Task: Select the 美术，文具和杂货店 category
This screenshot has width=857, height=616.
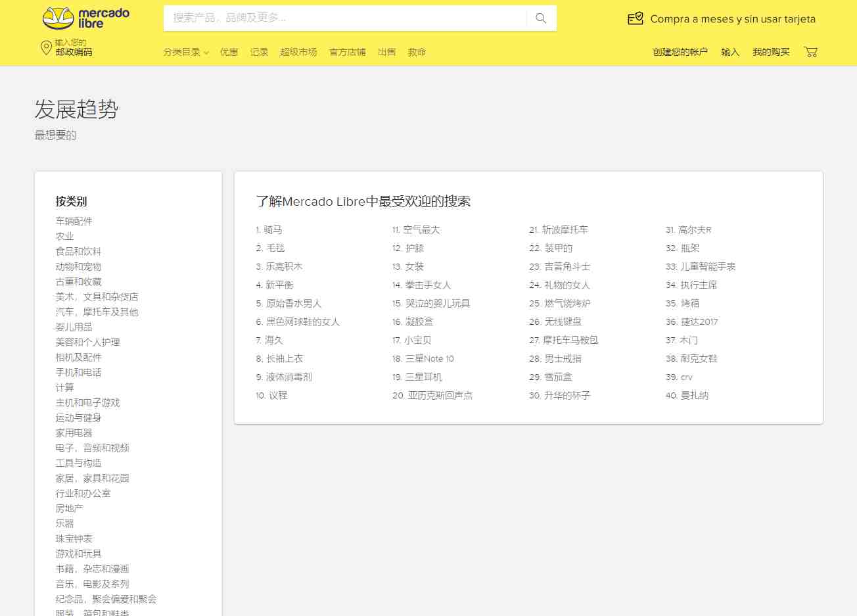Action: pos(97,296)
